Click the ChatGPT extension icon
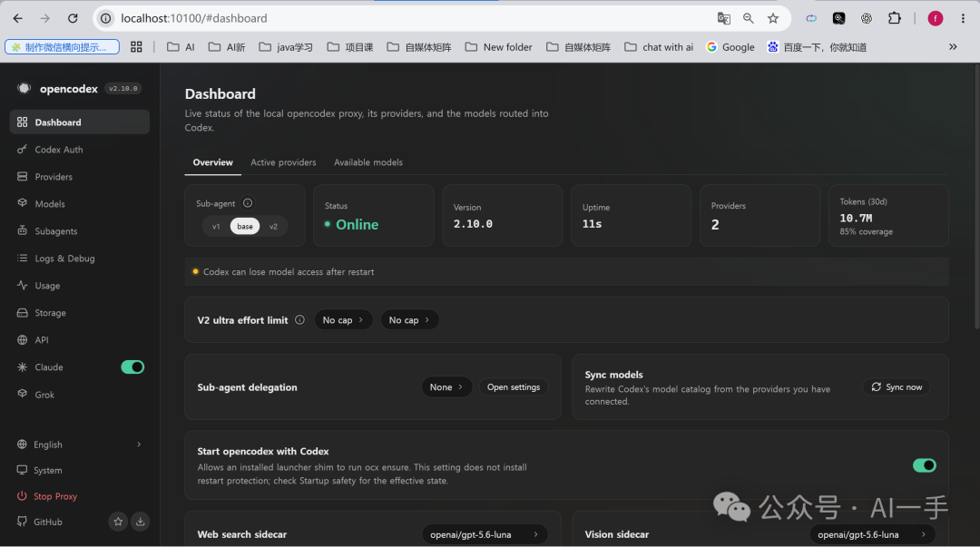The image size is (980, 547). [x=867, y=18]
